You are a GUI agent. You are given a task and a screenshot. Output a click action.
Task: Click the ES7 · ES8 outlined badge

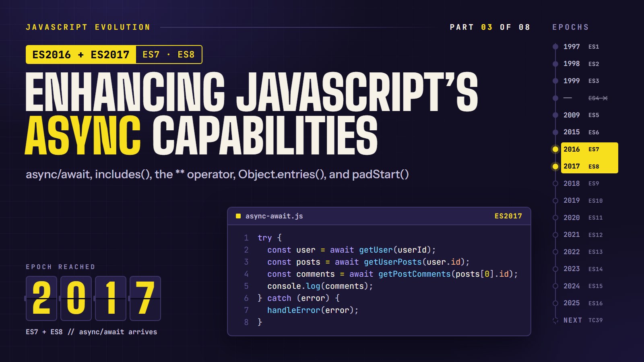pos(169,55)
